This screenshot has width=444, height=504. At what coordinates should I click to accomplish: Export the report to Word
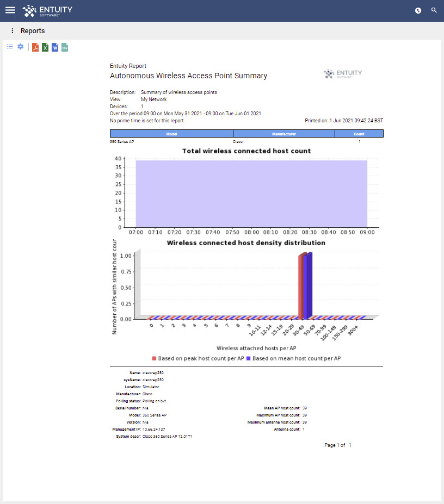(55, 47)
